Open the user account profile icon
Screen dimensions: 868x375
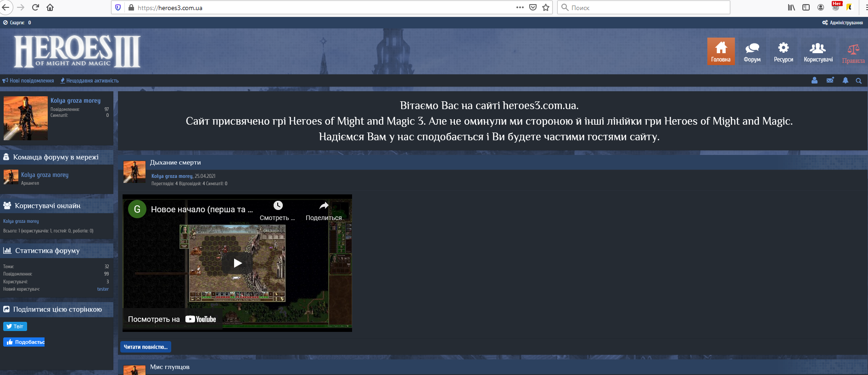pos(814,80)
